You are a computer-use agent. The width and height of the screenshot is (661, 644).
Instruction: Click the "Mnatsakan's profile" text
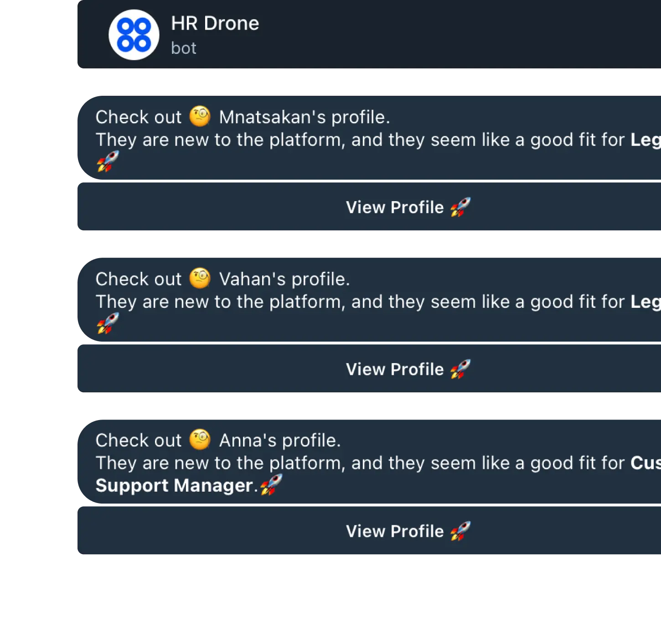pyautogui.click(x=304, y=117)
